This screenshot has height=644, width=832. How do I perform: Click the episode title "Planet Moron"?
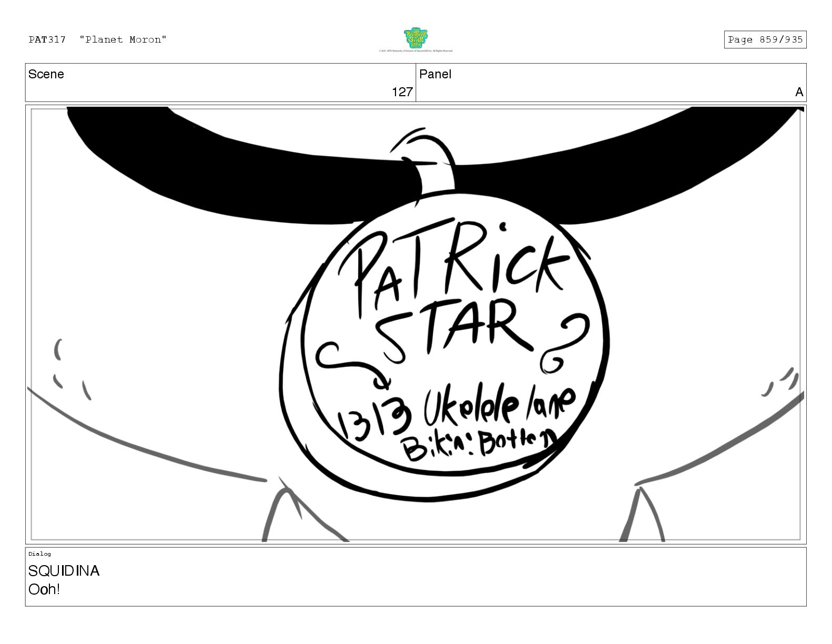123,39
